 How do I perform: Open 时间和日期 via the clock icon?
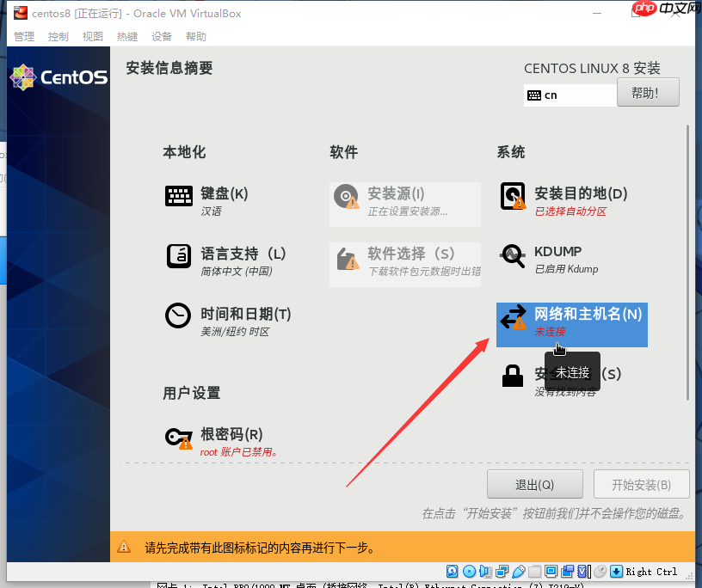click(178, 316)
